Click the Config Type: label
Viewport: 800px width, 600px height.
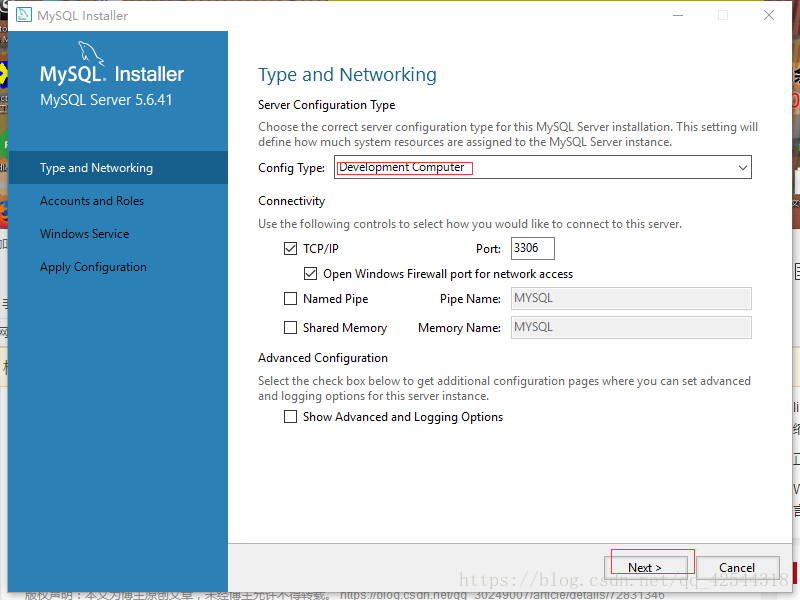click(291, 168)
